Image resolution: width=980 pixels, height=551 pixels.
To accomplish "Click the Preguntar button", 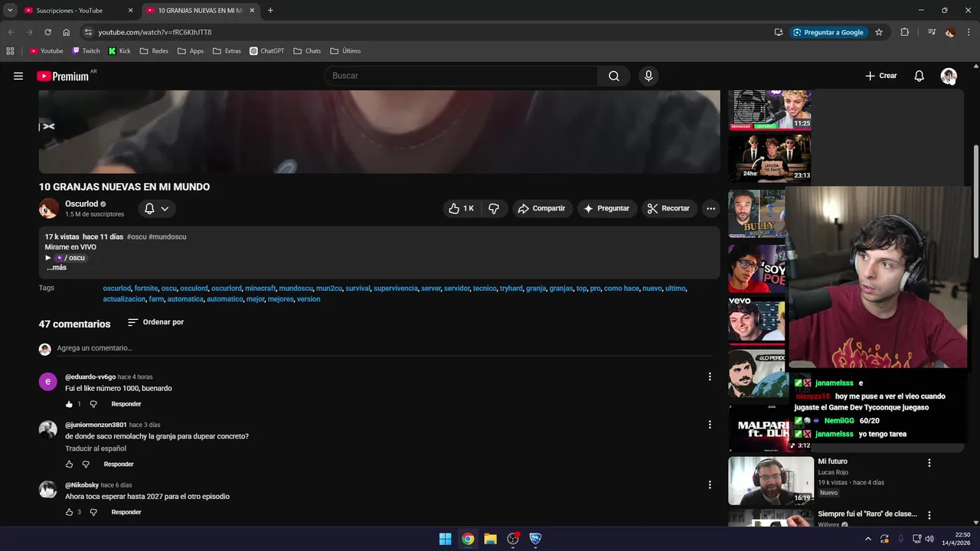I will click(606, 208).
